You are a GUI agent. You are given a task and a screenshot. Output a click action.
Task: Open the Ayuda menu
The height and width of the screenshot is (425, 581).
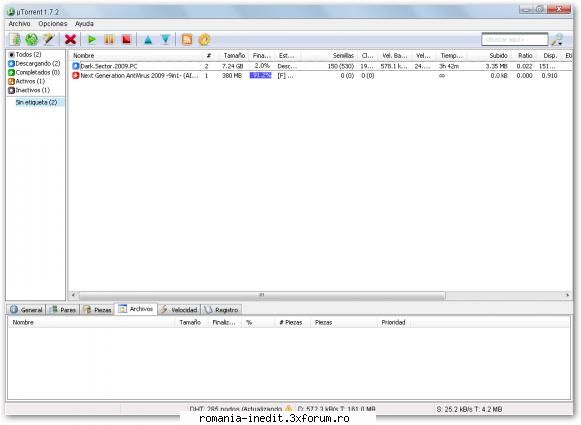[x=84, y=24]
